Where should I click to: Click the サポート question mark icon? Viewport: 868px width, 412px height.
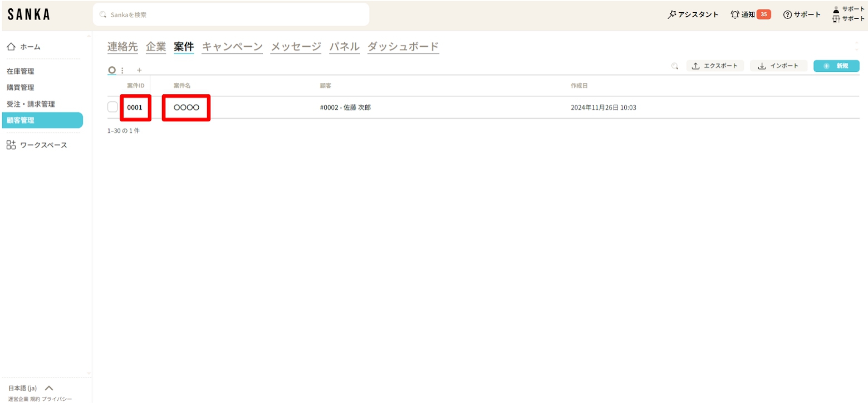point(787,14)
